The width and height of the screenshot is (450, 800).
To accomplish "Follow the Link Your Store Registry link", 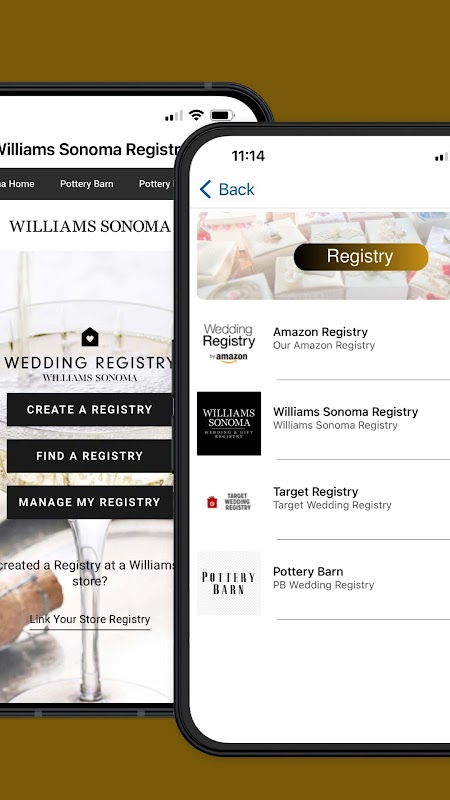I will [90, 619].
